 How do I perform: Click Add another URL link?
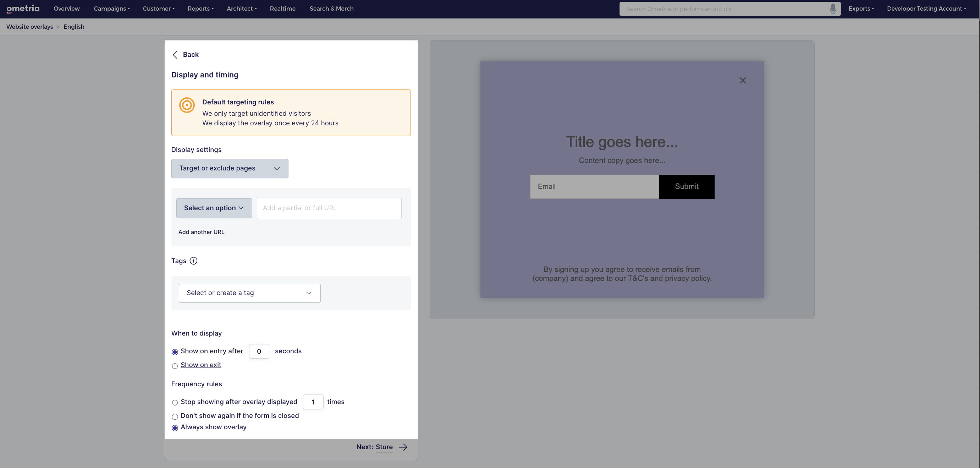point(201,232)
